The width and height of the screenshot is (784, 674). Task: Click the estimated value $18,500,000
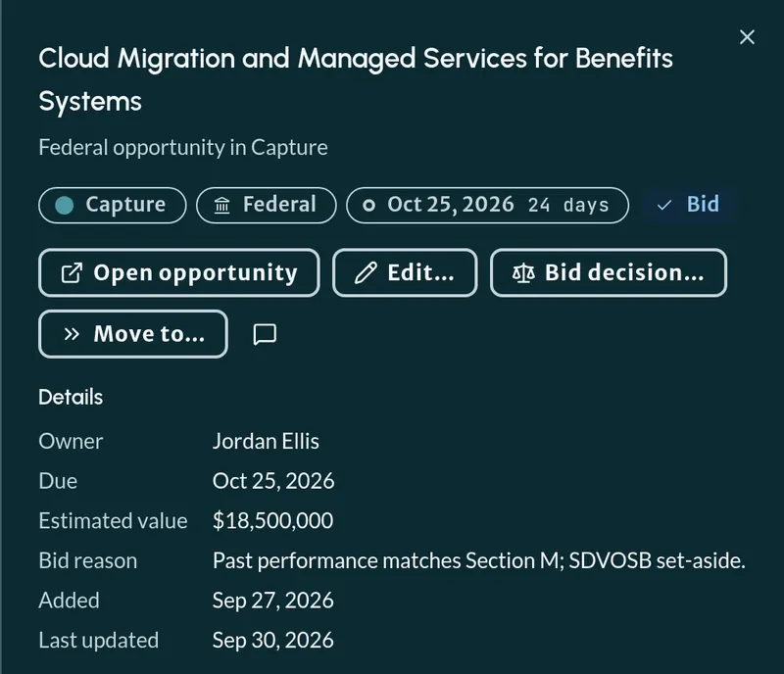pos(273,520)
